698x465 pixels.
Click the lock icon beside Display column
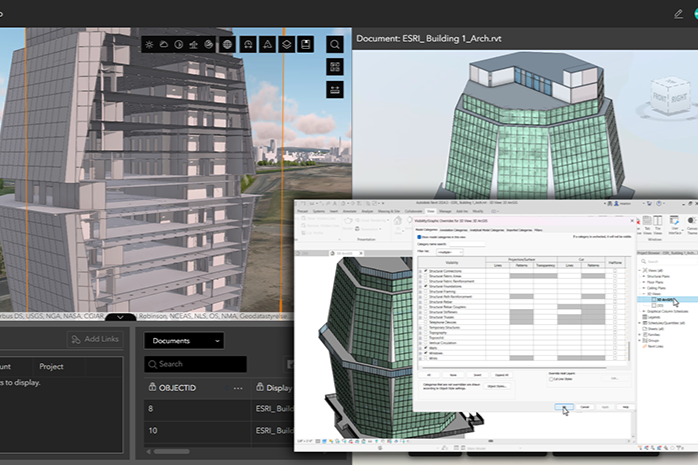click(x=260, y=387)
